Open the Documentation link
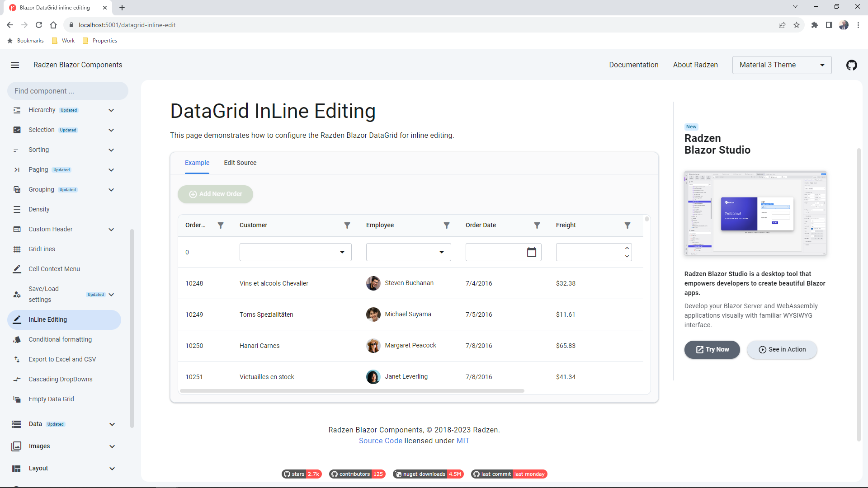This screenshot has height=488, width=868. tap(633, 65)
